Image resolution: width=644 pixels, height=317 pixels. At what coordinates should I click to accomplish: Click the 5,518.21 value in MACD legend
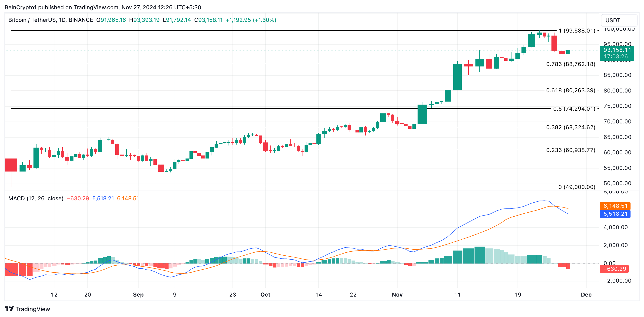pos(103,198)
